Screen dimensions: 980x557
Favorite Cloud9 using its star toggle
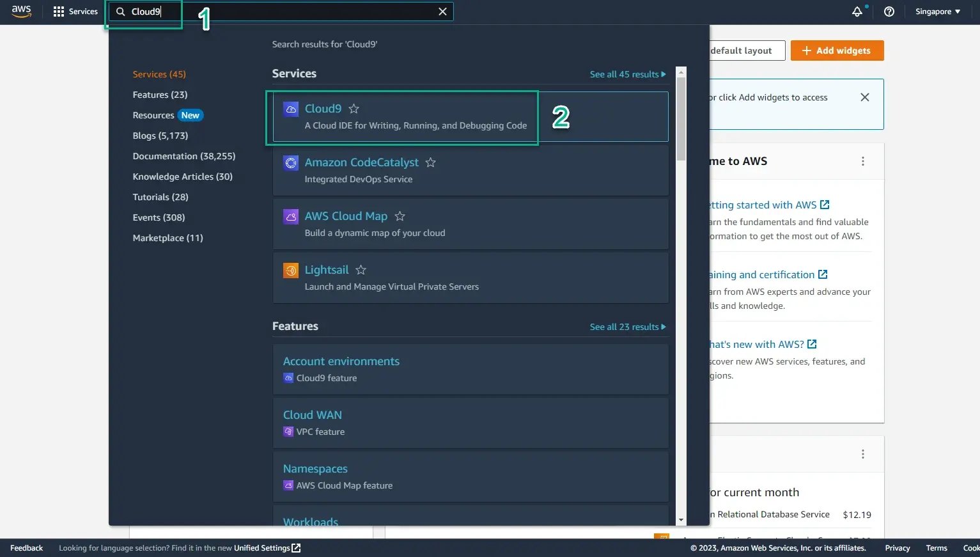(354, 109)
